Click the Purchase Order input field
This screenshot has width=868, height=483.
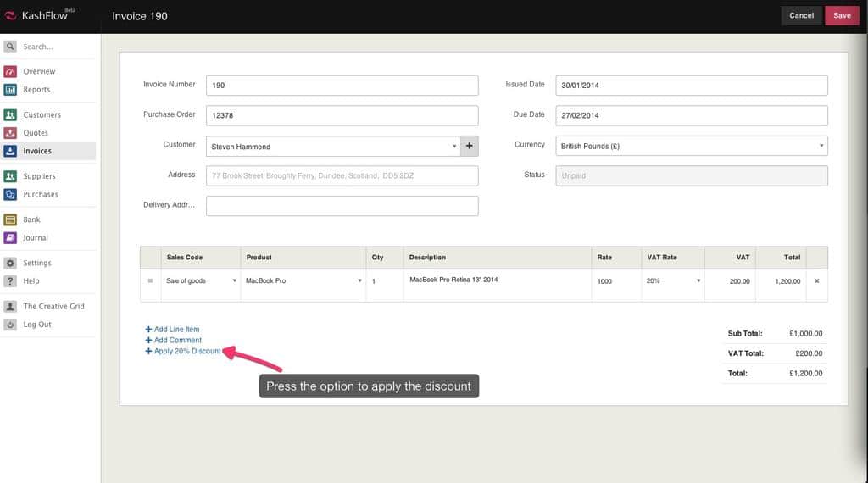click(342, 115)
